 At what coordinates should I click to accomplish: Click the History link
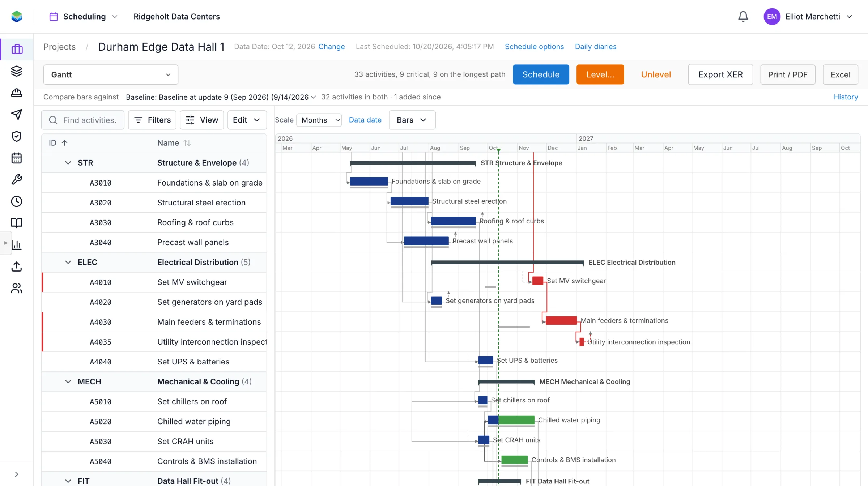pyautogui.click(x=846, y=97)
